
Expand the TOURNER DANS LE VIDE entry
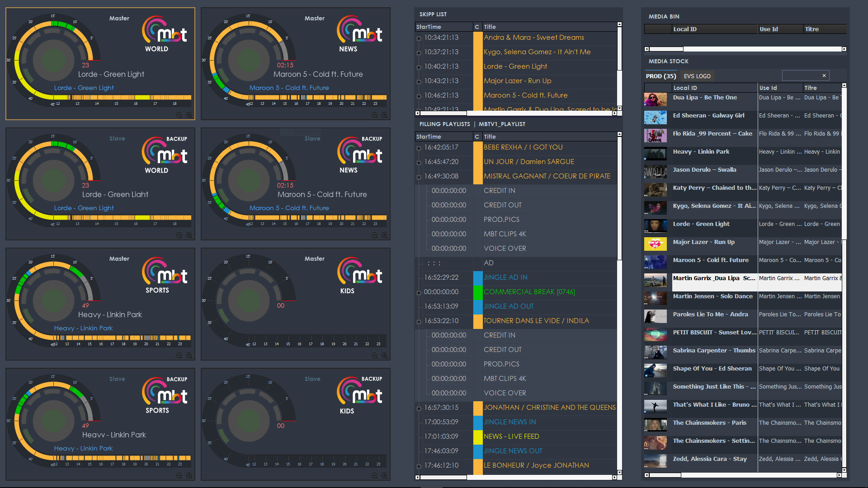click(x=418, y=321)
